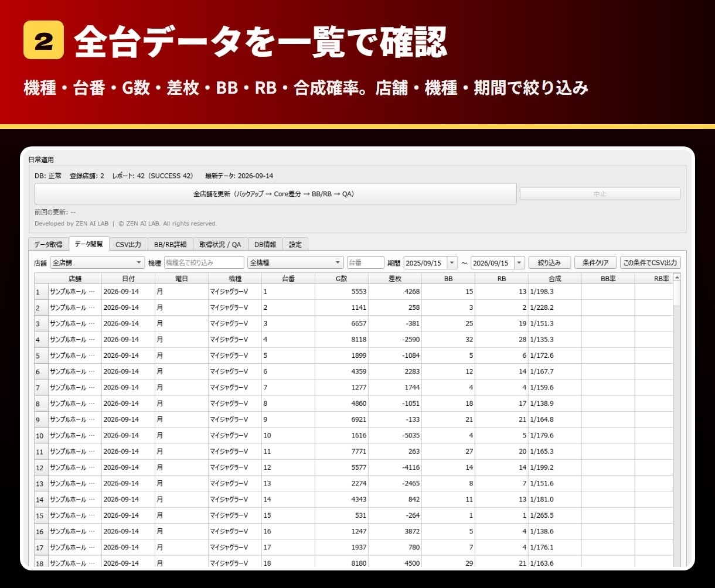This screenshot has height=588, width=715.
Task: Click 差枚 value 2283
Action: click(411, 372)
